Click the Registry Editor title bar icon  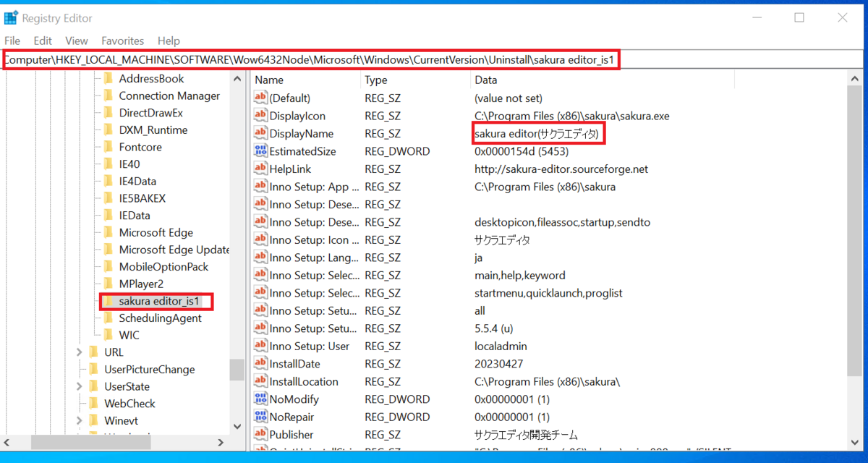[x=11, y=17]
